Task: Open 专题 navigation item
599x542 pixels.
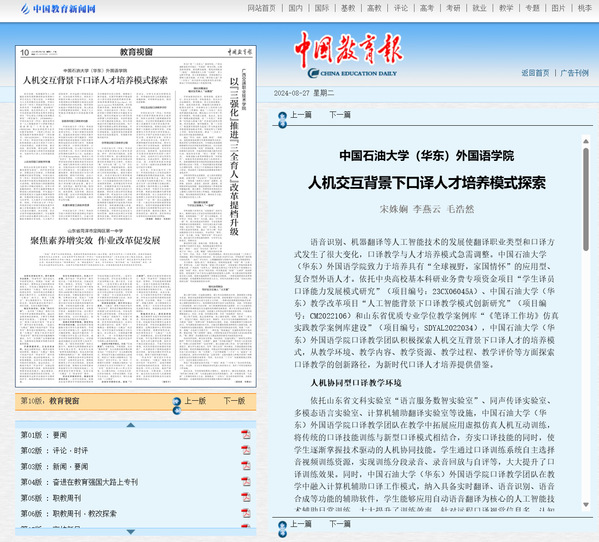Action: pos(532,8)
